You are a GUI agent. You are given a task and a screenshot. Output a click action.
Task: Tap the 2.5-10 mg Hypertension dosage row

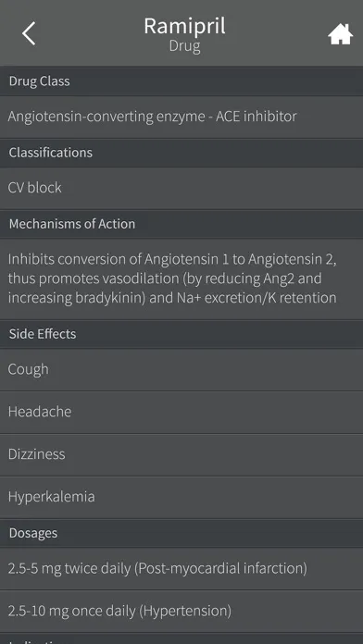[x=181, y=612]
